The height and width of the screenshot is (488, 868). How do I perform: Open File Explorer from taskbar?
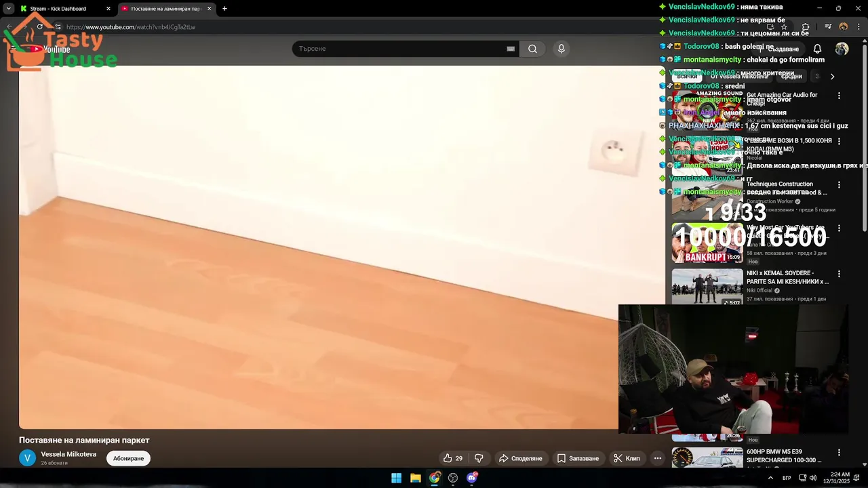coord(416,478)
